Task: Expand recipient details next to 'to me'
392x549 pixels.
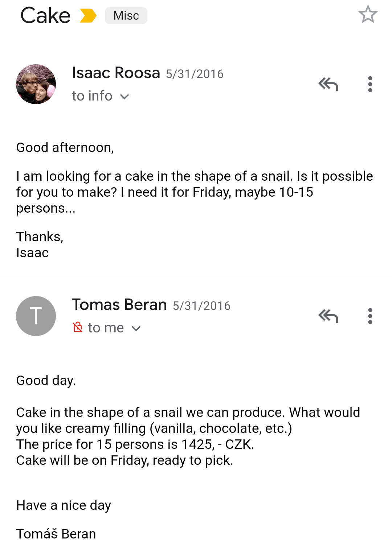Action: click(x=136, y=328)
